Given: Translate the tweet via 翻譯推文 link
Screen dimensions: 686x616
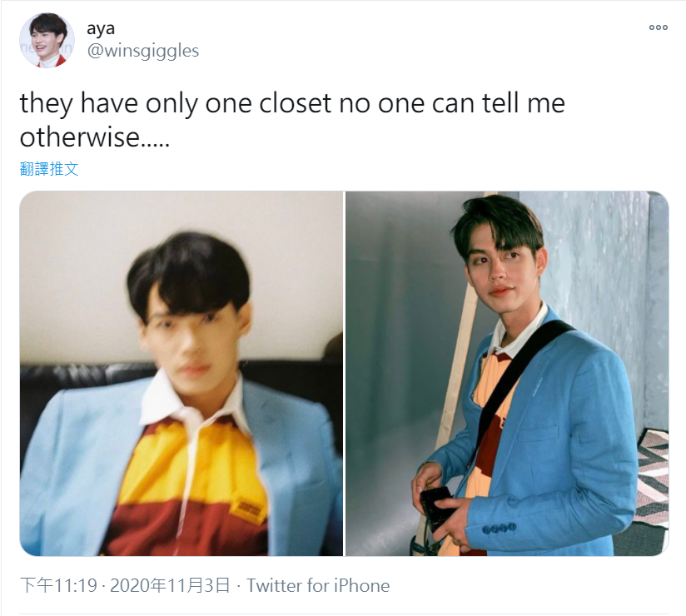Looking at the screenshot, I should pyautogui.click(x=49, y=168).
